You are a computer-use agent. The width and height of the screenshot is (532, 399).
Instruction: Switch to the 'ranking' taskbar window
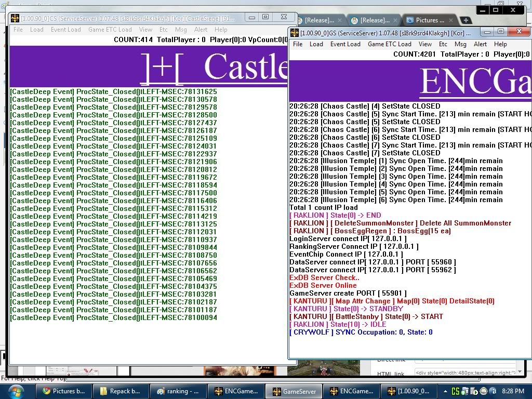coord(177,391)
